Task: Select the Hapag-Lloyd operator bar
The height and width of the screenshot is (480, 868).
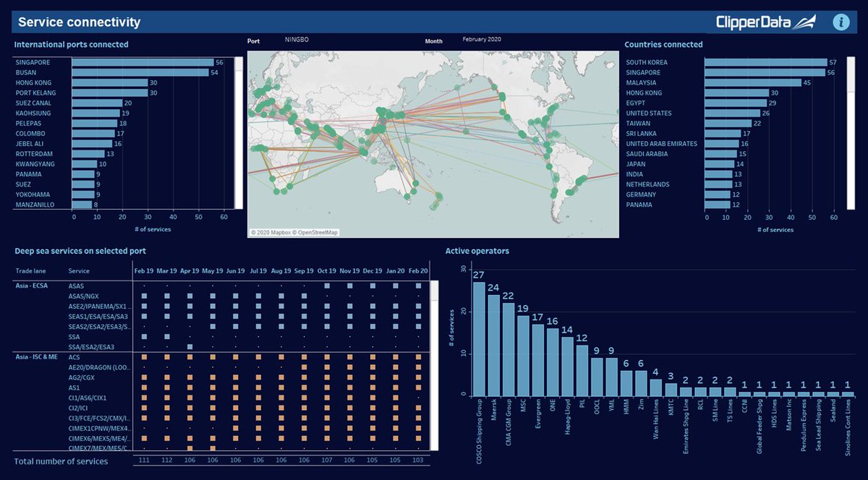Action: 568,367
